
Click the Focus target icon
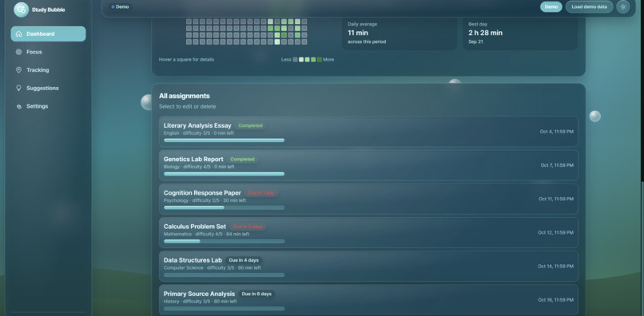pyautogui.click(x=18, y=52)
